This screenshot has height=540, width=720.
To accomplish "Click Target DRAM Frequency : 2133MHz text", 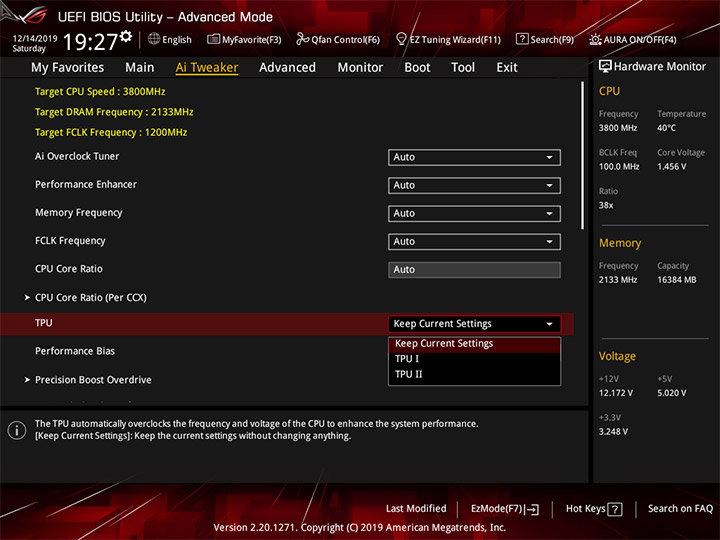I will click(114, 112).
